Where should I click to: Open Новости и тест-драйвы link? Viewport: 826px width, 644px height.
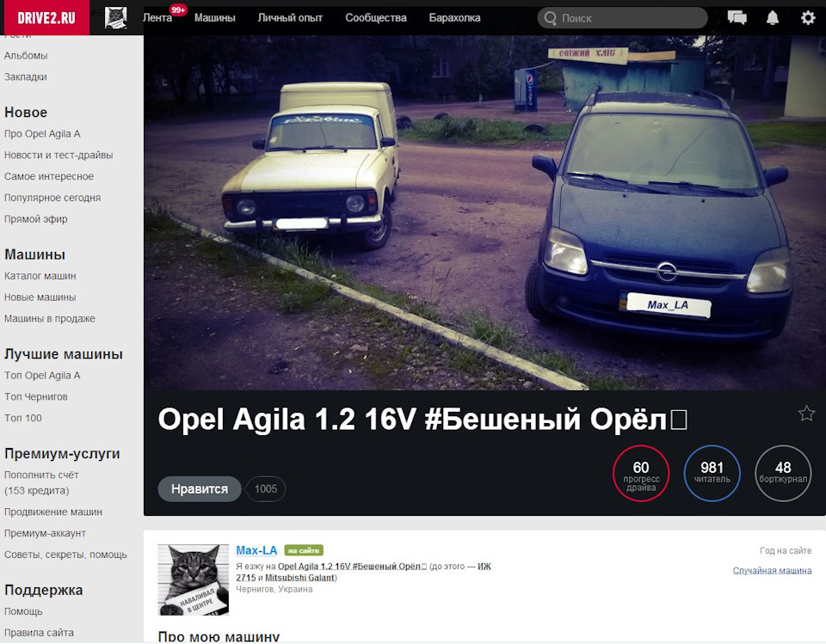point(59,155)
